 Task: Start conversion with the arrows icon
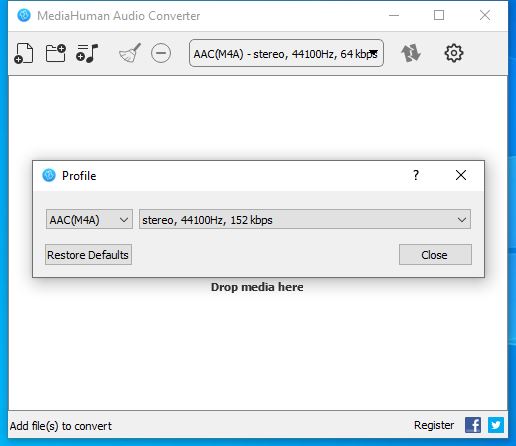point(411,53)
